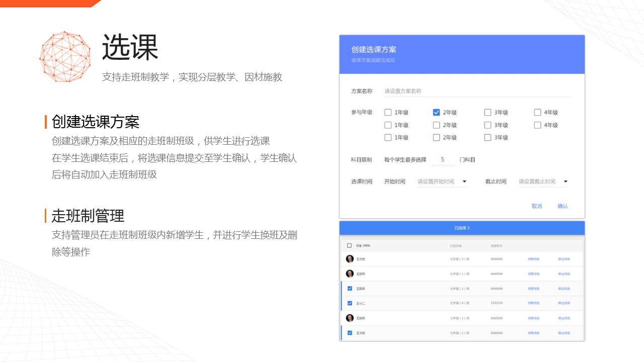Viewport: 644px width, 362px height.
Task: Click the 确认 confirm button
Action: tap(563, 206)
